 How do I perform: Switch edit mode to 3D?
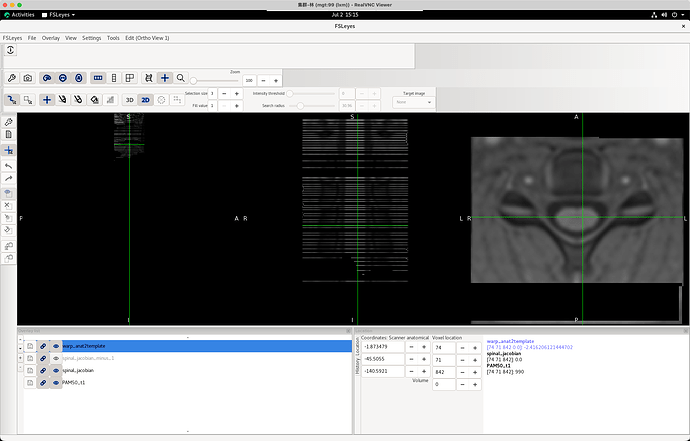click(x=129, y=100)
